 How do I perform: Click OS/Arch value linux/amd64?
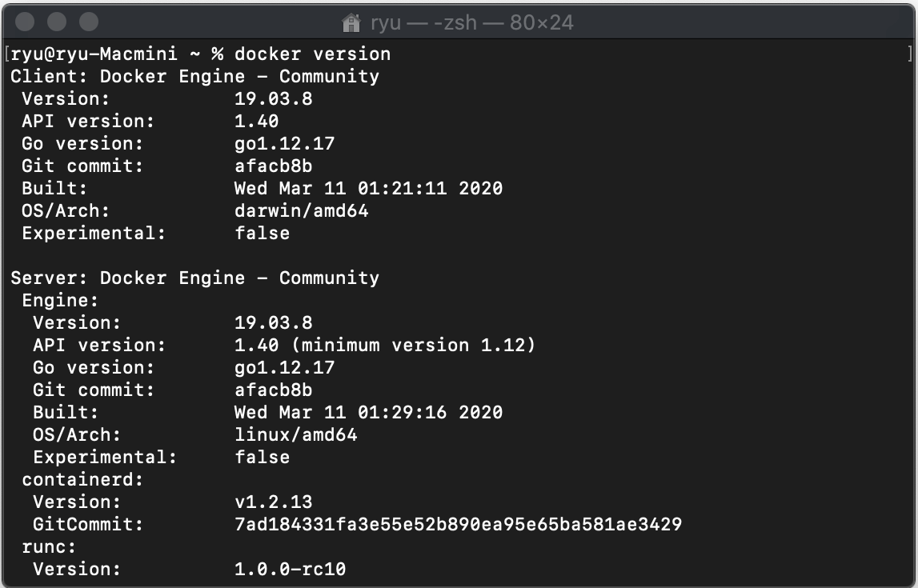point(295,434)
